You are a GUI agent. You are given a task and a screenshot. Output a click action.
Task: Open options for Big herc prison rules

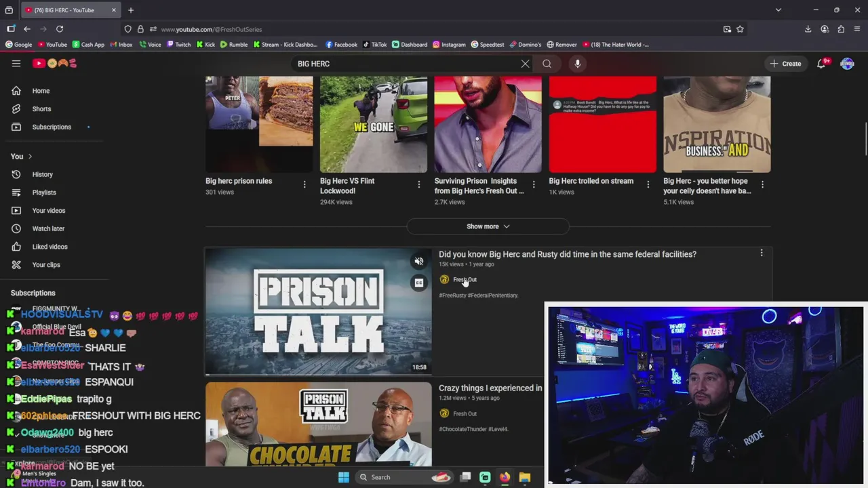point(304,184)
